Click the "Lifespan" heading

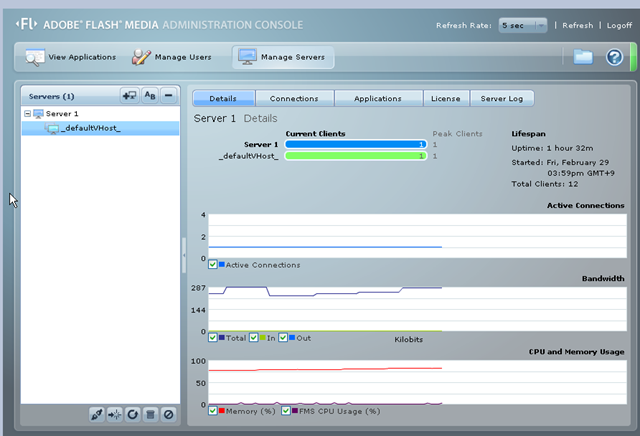[x=528, y=133]
